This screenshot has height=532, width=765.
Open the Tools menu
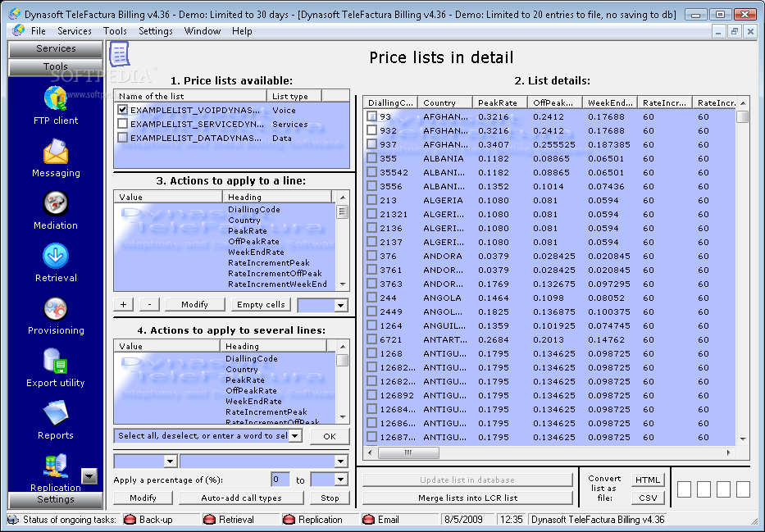tap(115, 31)
